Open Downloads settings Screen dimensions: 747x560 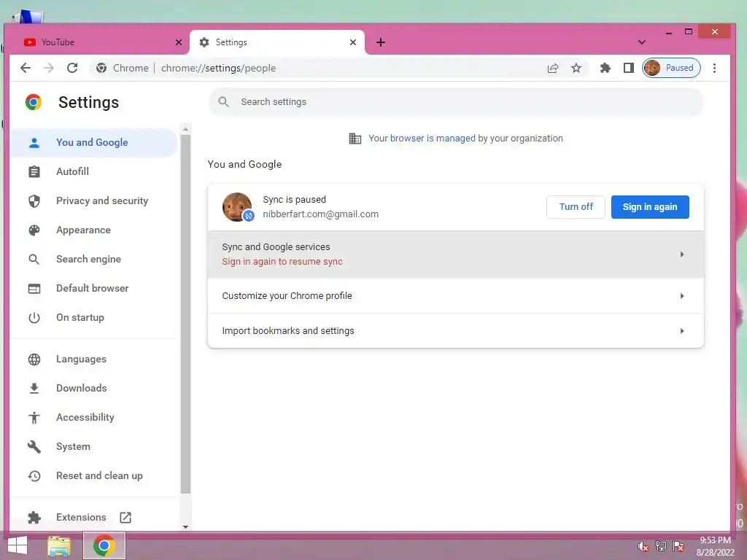point(94,388)
